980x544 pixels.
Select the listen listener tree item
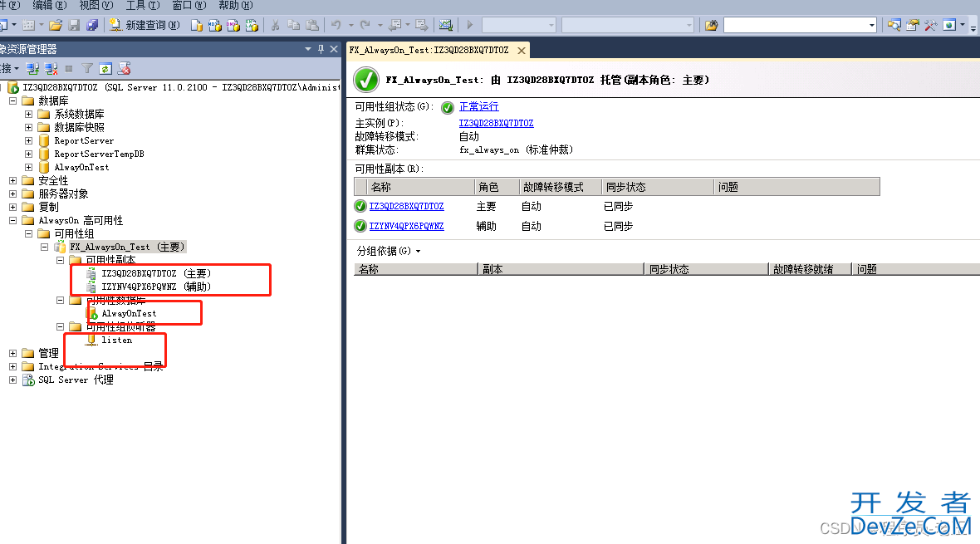pos(117,341)
